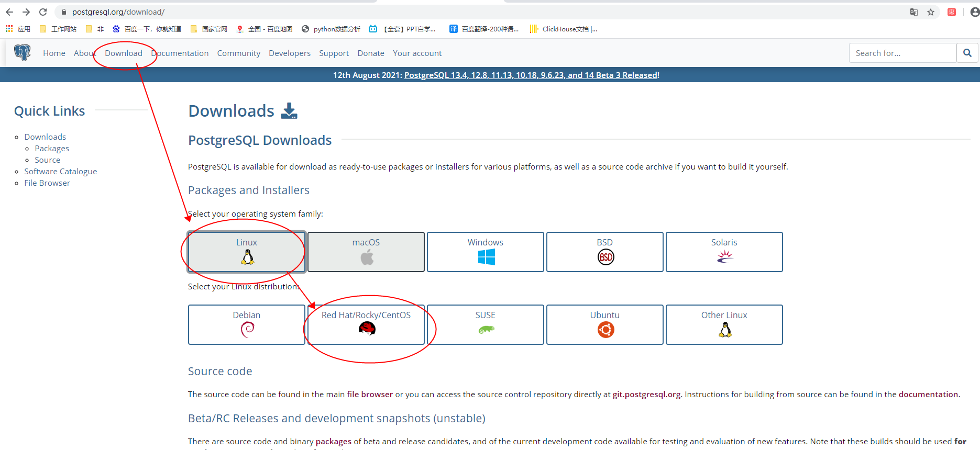980x450 pixels.
Task: Open the Donate nav item
Action: (x=371, y=53)
